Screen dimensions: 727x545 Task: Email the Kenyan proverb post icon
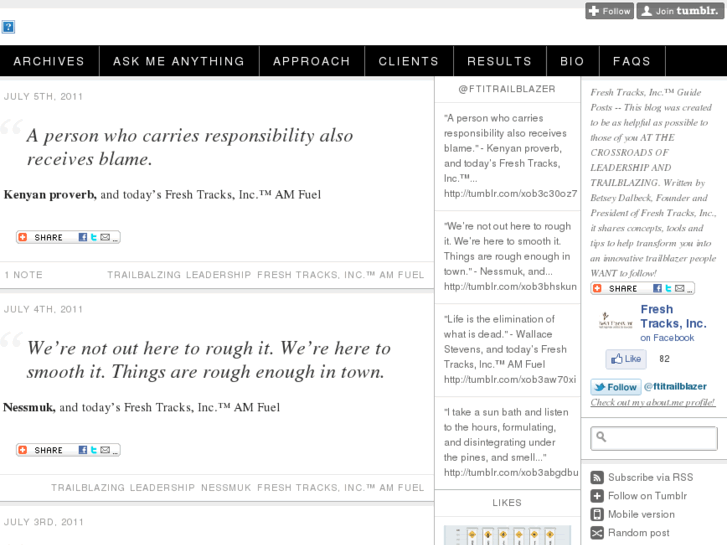[105, 237]
